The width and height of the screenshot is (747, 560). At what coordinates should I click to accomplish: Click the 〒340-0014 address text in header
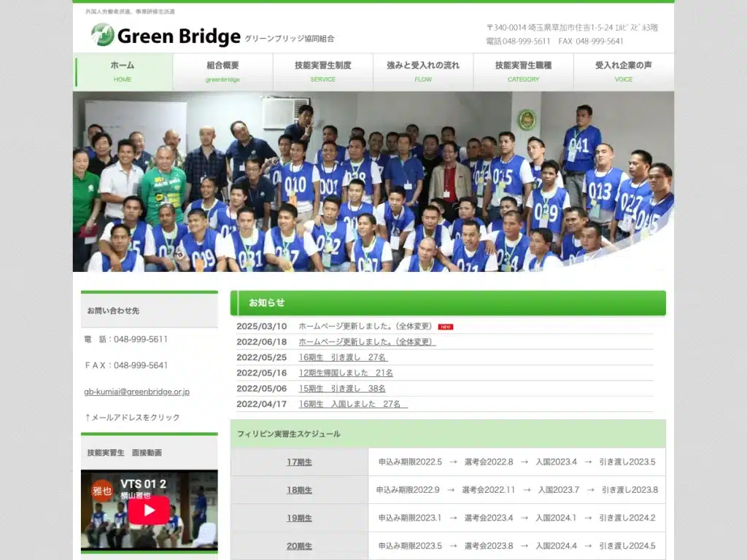click(572, 28)
